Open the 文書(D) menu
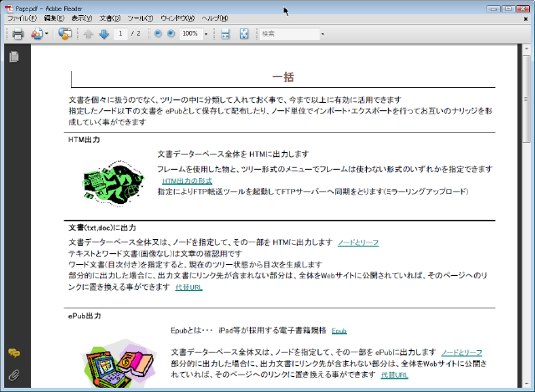535x392 pixels. click(110, 18)
